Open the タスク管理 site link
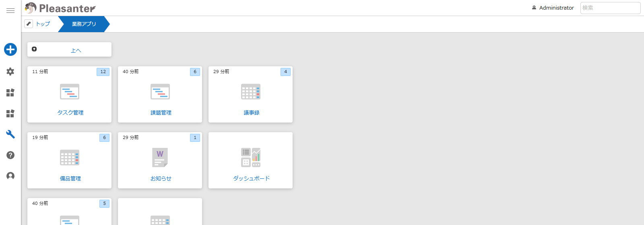This screenshot has width=644, height=225. click(x=70, y=113)
